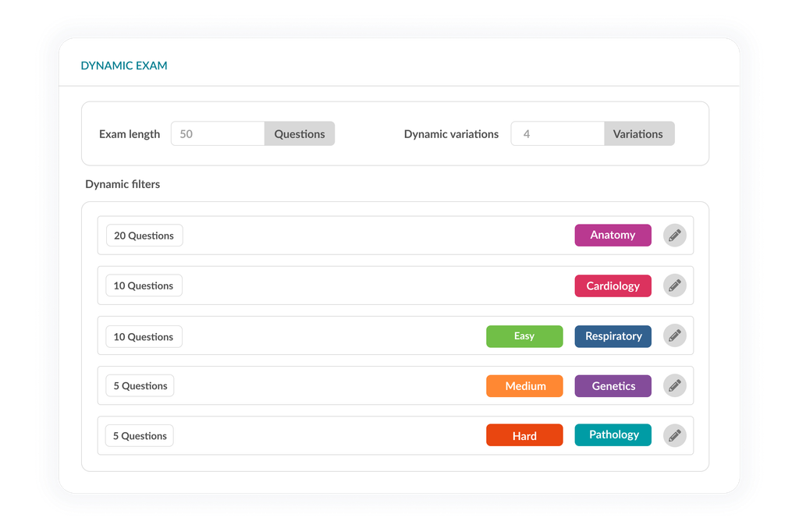Click the Easy difficulty label
Screen dimensions: 799x532
(x=524, y=335)
